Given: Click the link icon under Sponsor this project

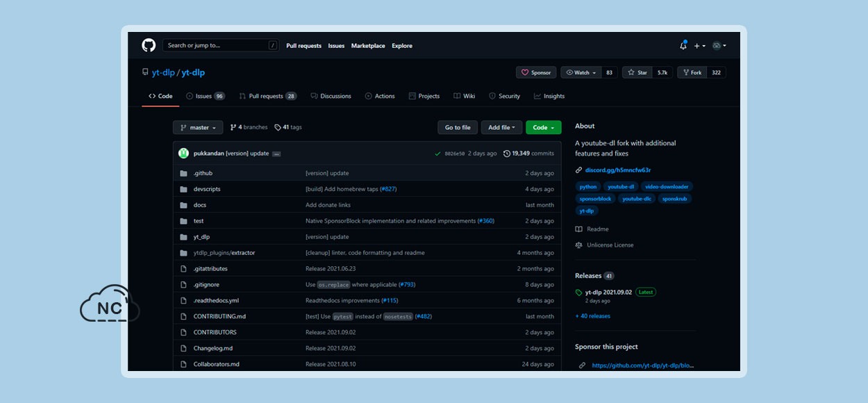Looking at the screenshot, I should pos(582,365).
